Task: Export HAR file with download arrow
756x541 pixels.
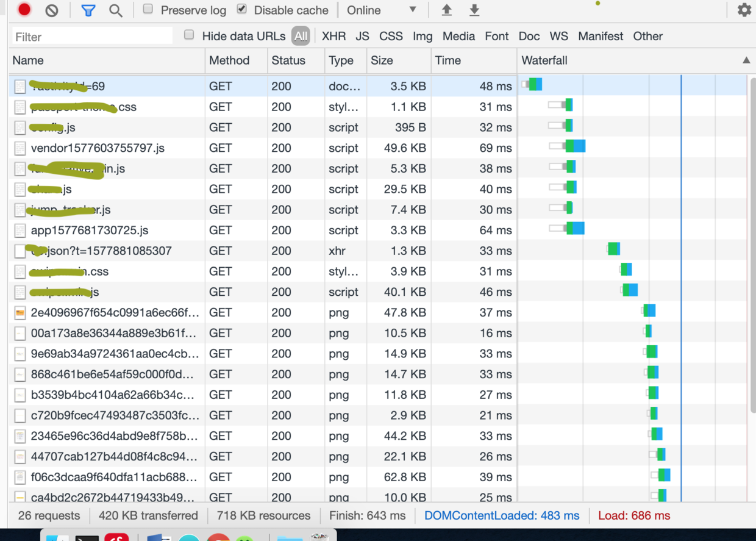Action: pyautogui.click(x=474, y=10)
